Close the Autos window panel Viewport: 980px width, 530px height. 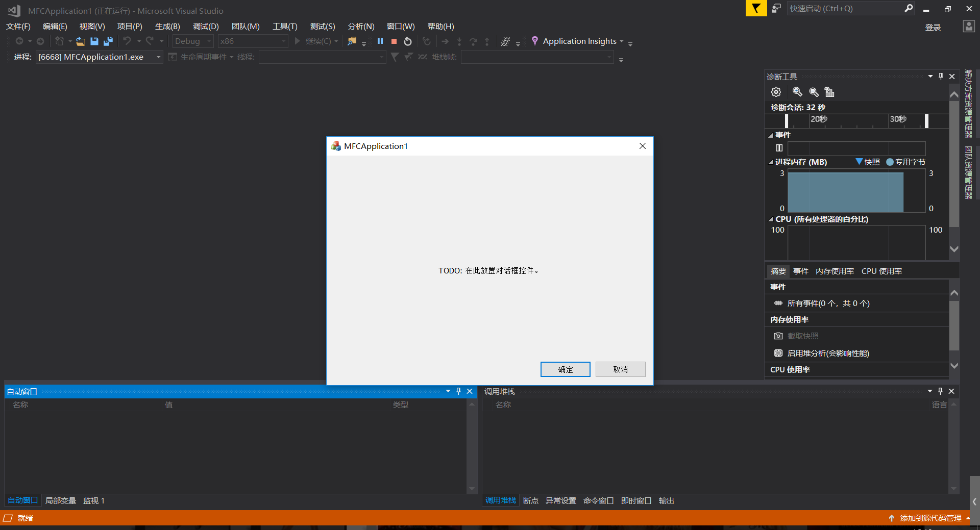point(470,391)
